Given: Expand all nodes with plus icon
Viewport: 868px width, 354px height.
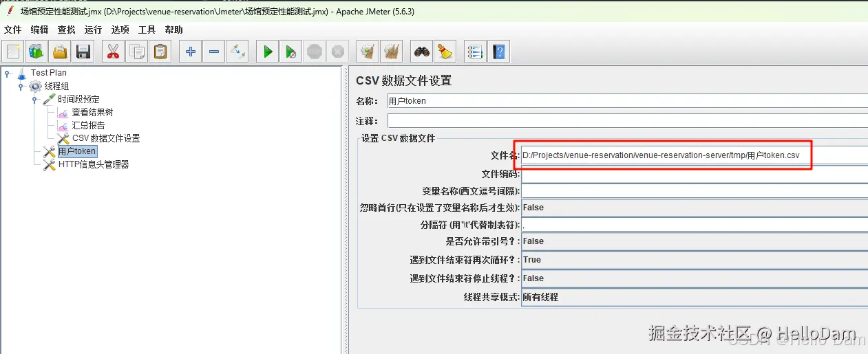Looking at the screenshot, I should pos(191,52).
